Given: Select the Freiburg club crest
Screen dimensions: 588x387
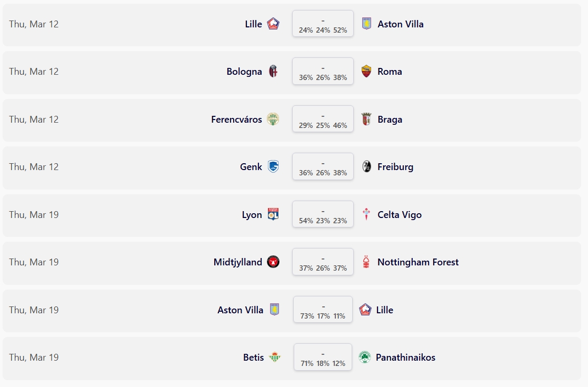Looking at the screenshot, I should coord(367,167).
